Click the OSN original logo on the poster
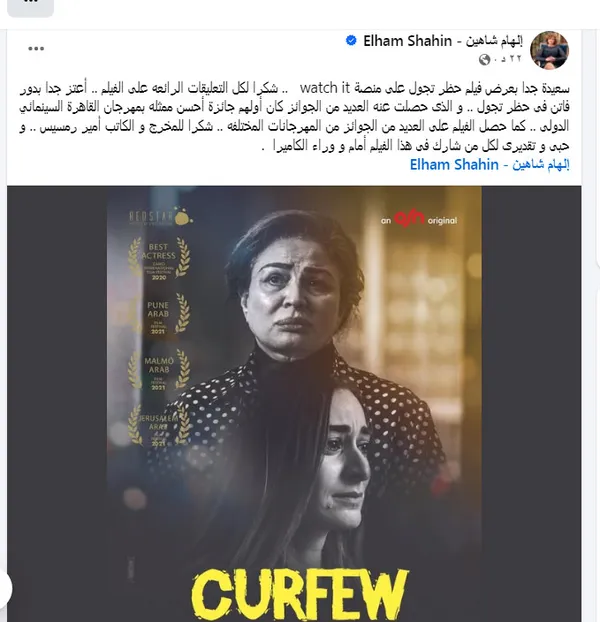 coord(419,219)
